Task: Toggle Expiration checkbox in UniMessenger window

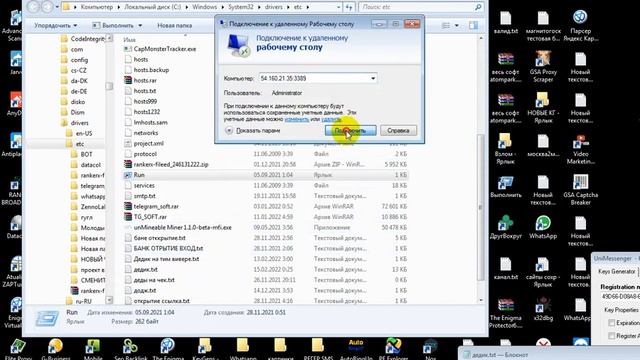Action: [611, 323]
